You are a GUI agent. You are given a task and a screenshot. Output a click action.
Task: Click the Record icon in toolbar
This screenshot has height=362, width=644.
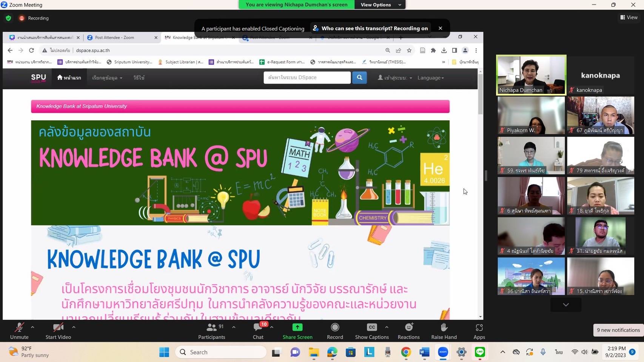point(335,327)
